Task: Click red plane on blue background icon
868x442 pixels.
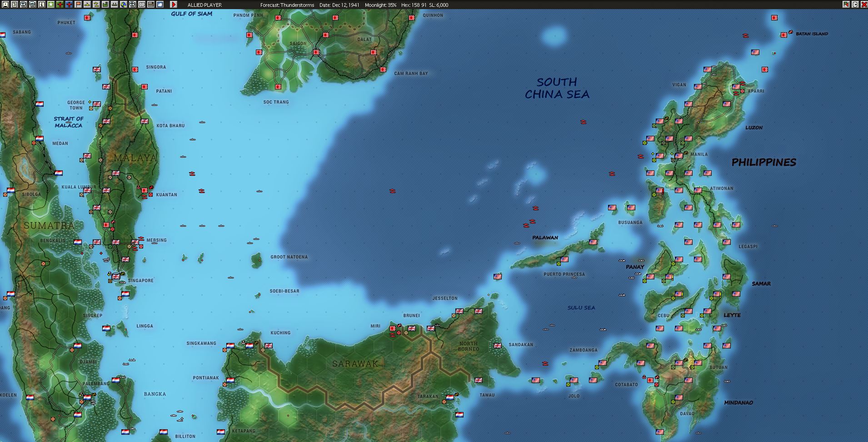Action: [x=69, y=5]
